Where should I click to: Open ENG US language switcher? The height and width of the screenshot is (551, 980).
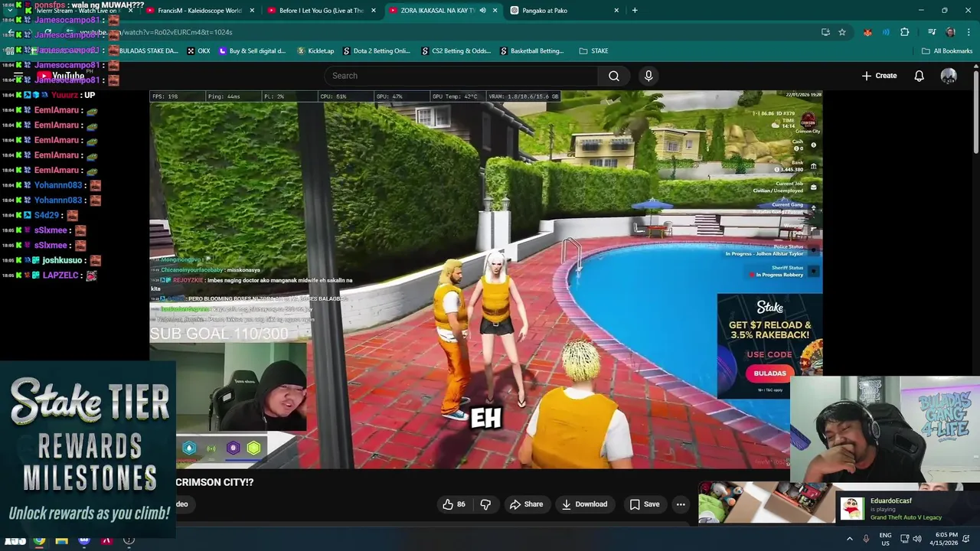885,539
